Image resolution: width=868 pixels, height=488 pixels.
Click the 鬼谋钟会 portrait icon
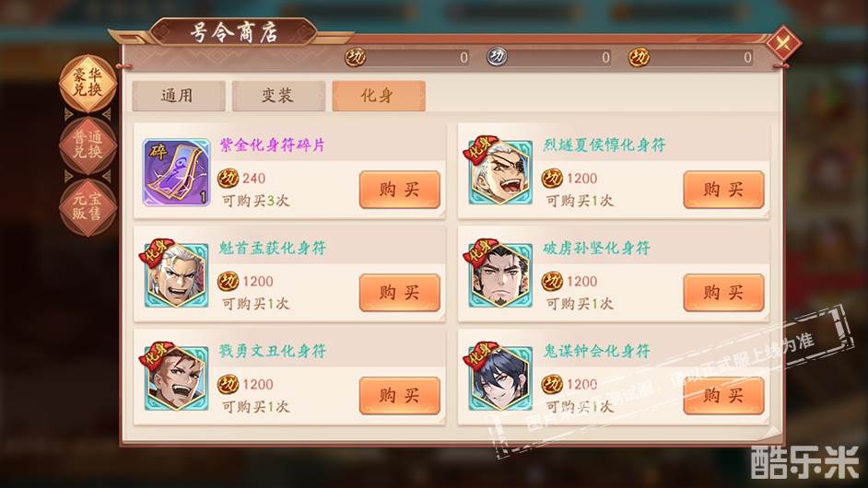point(499,378)
